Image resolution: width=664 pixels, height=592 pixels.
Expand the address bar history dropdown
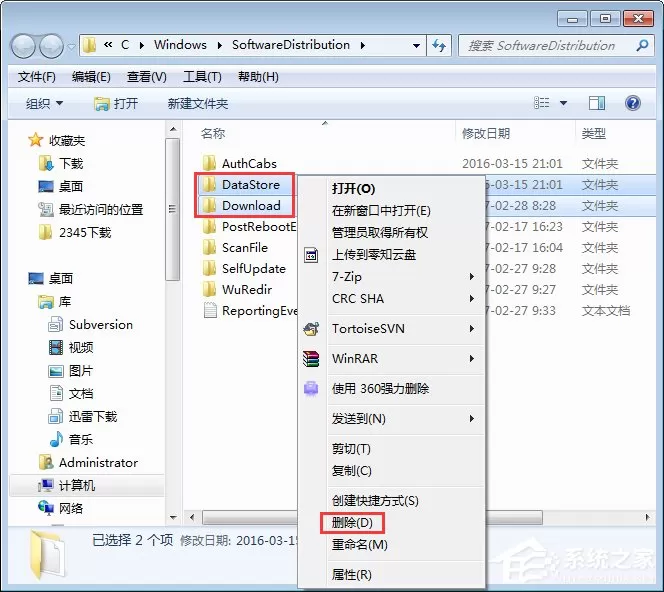point(416,45)
